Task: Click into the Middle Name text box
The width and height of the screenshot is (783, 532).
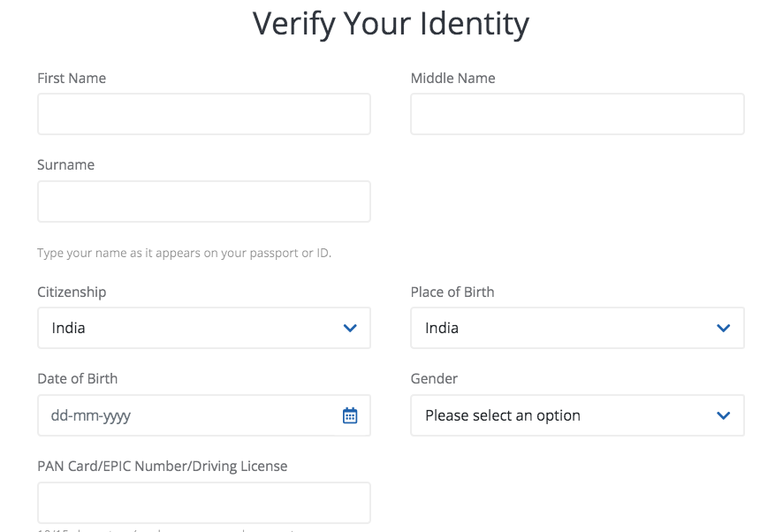Action: (x=577, y=114)
